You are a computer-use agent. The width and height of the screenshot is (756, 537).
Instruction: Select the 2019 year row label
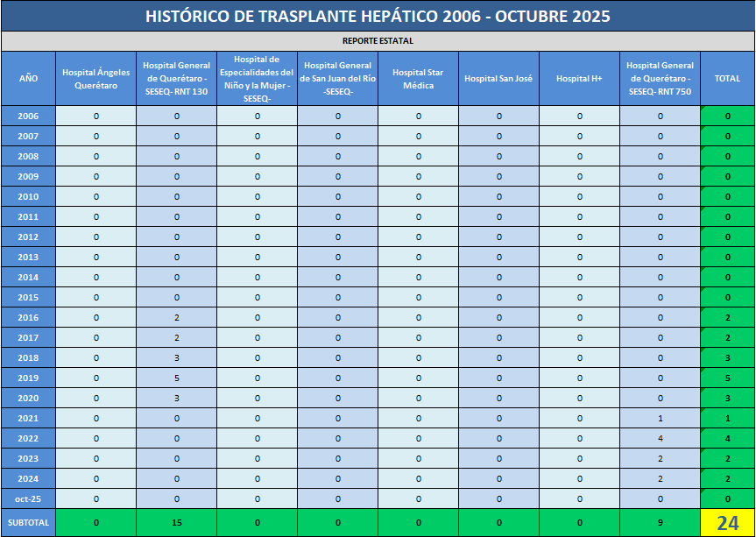click(x=28, y=378)
